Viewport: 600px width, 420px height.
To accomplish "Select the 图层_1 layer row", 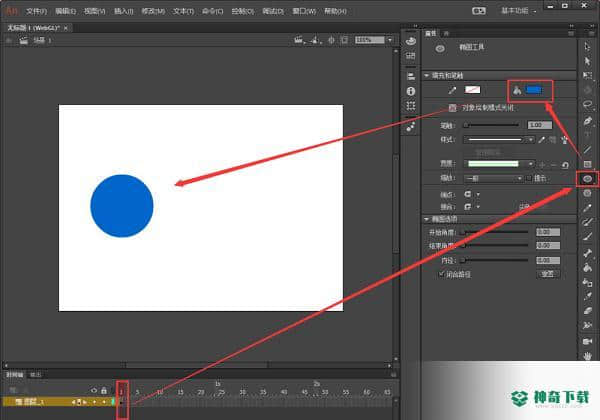I will (x=57, y=402).
